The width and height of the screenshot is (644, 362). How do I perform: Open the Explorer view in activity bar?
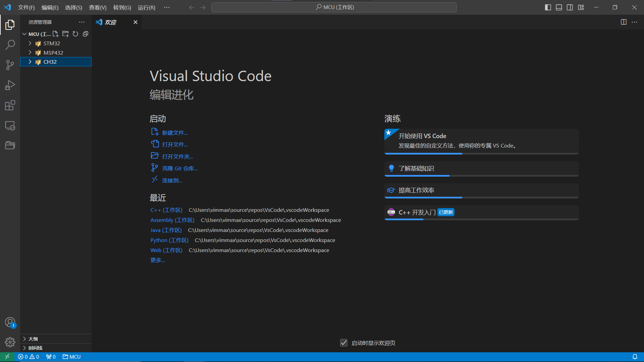(x=10, y=24)
